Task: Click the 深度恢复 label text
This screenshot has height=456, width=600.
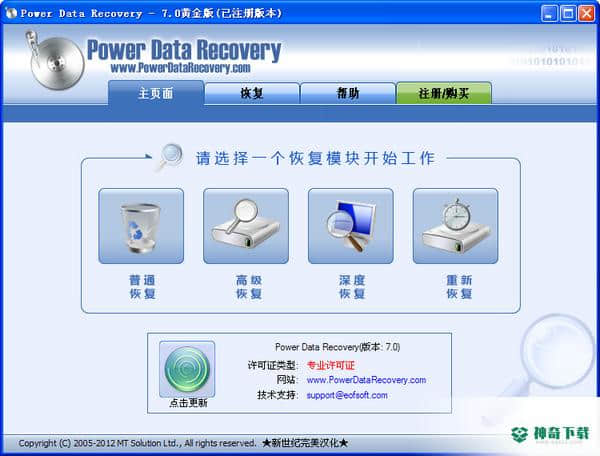Action: 352,287
